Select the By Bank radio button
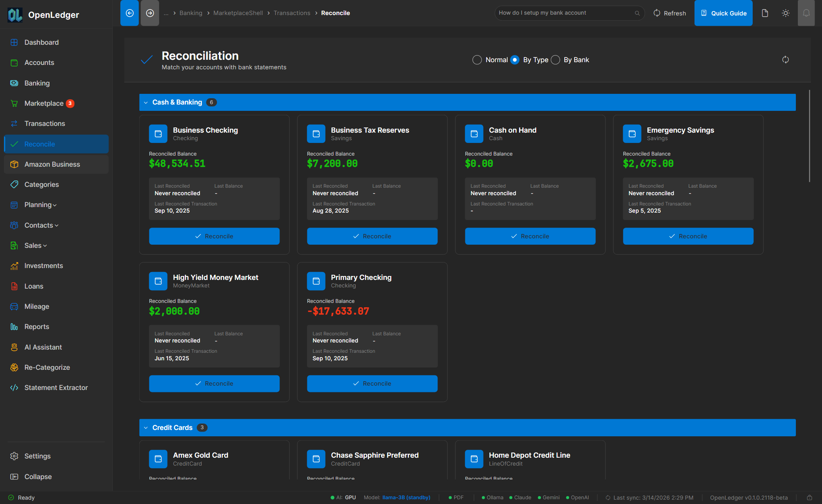The image size is (822, 504). [x=556, y=60]
